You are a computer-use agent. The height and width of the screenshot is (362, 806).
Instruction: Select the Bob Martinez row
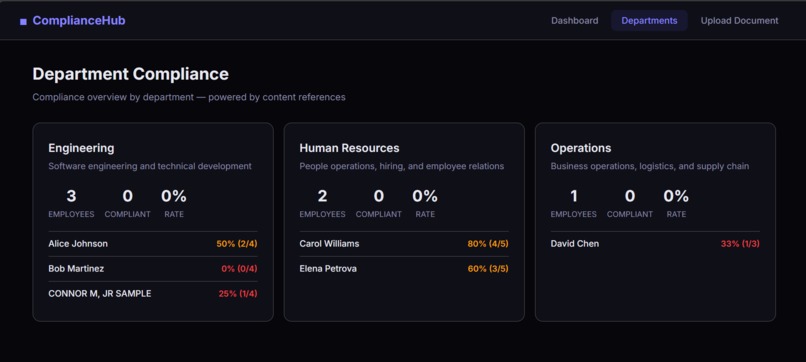pyautogui.click(x=153, y=268)
